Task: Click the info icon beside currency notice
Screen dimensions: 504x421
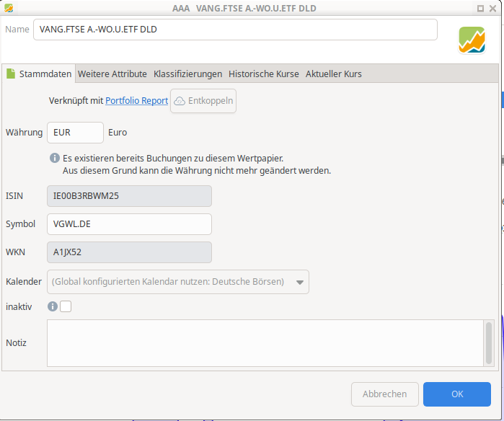Action: [55, 158]
